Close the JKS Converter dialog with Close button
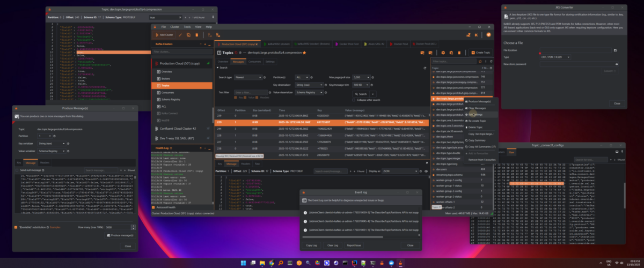 [x=617, y=103]
